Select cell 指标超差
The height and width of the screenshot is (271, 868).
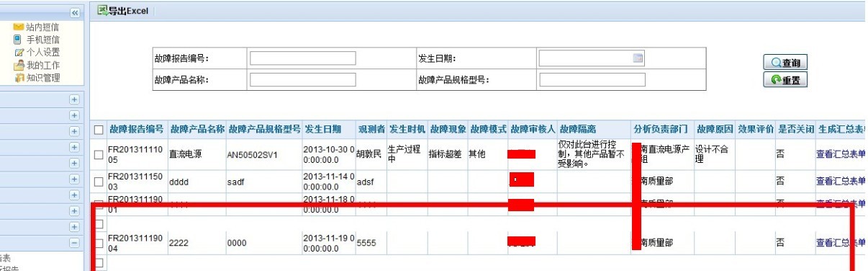[446, 154]
